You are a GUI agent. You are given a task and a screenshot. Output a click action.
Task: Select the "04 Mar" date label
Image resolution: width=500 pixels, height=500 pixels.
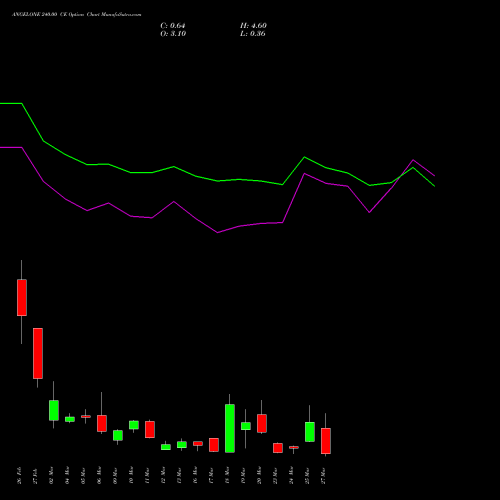[67, 475]
